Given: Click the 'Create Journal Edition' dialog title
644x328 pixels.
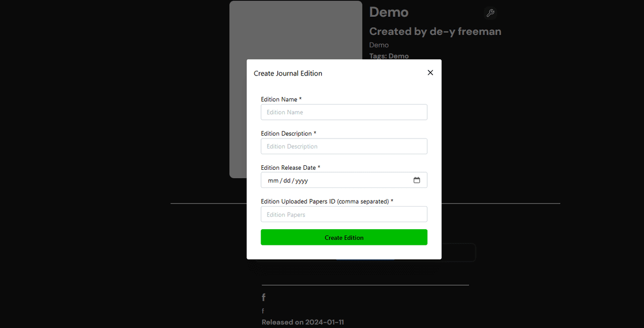Looking at the screenshot, I should point(288,74).
